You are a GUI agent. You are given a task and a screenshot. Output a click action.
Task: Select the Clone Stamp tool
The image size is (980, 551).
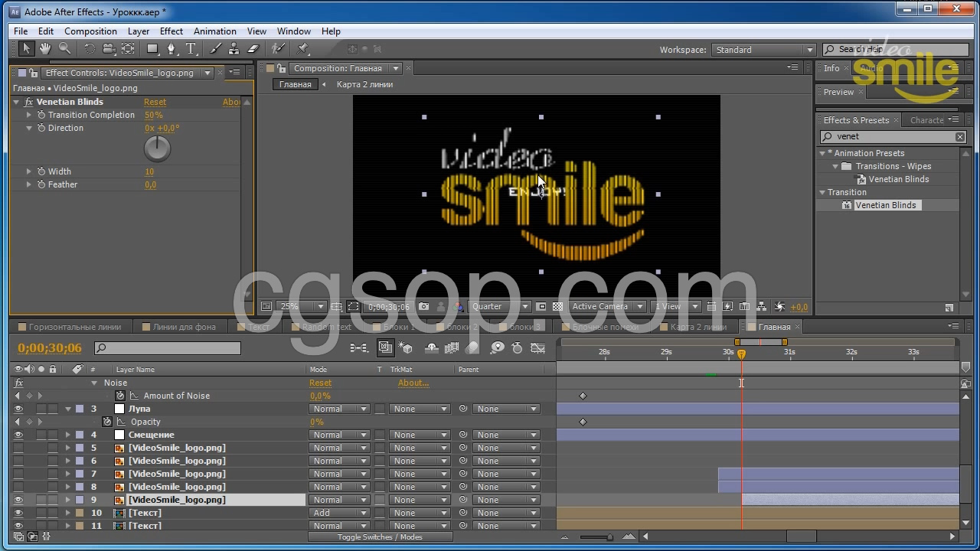click(x=234, y=49)
